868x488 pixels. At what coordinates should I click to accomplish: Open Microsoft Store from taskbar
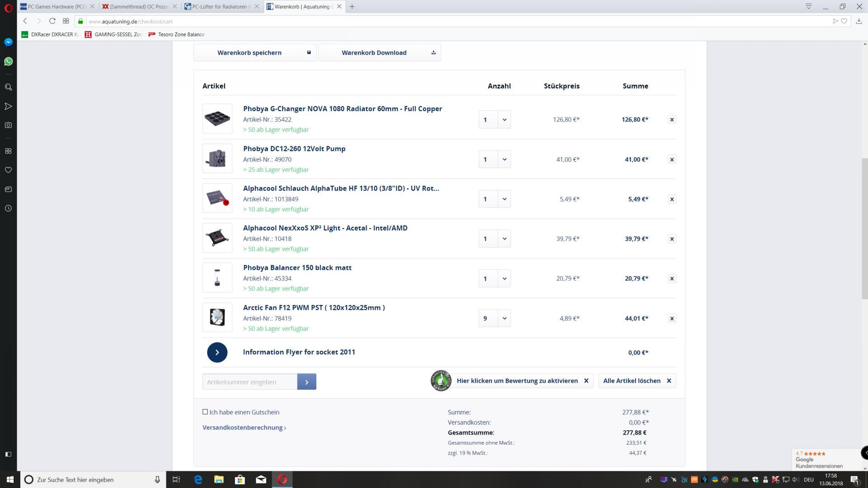(240, 479)
